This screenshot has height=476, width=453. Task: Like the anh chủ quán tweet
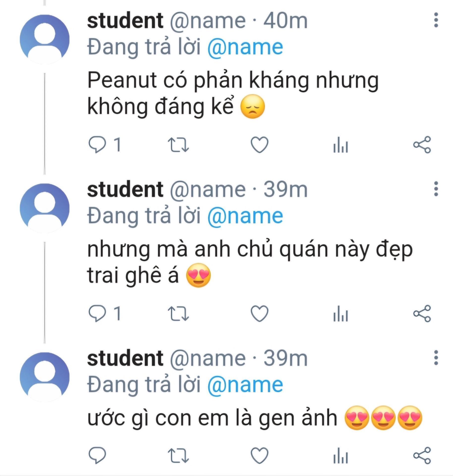259,313
